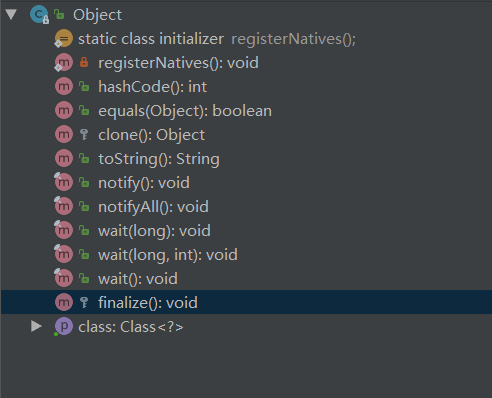Collapse the Object class node arrow

(x=11, y=14)
